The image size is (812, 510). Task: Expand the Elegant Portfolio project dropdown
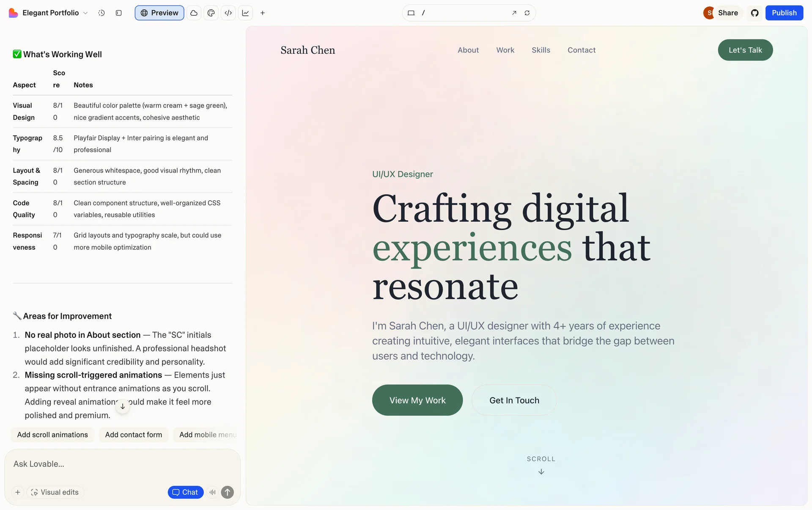(85, 13)
